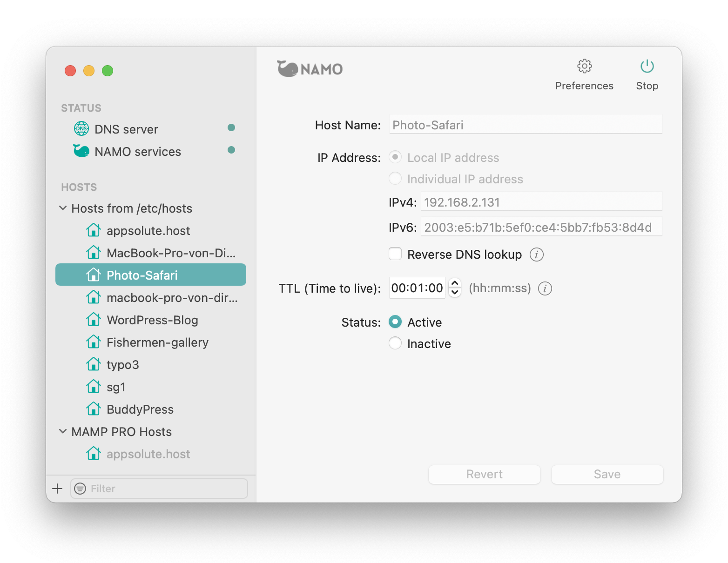Show info for Reverse DNS lookup

coord(536,255)
